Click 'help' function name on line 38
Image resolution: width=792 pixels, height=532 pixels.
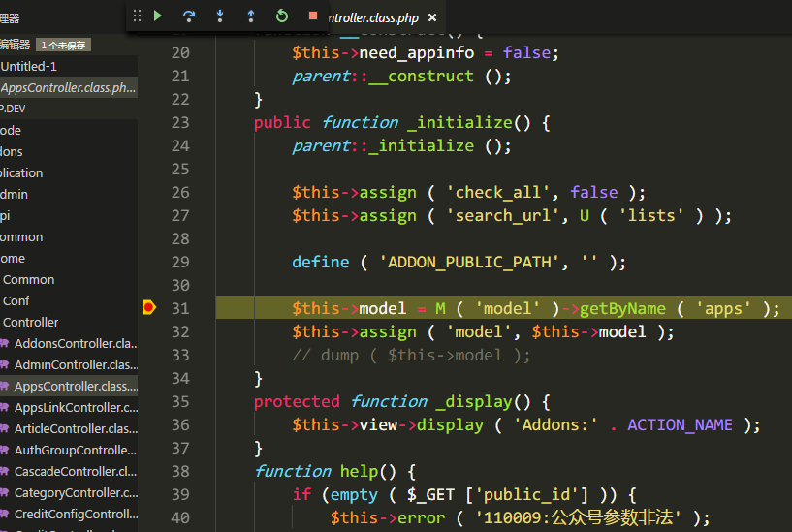click(x=359, y=471)
